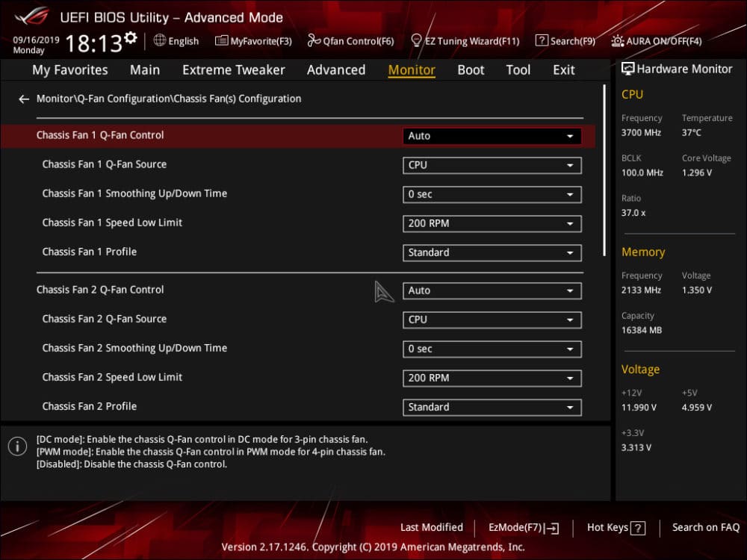Image resolution: width=747 pixels, height=560 pixels.
Task: Click the +3.3V 3.313 V reading
Action: [636, 447]
